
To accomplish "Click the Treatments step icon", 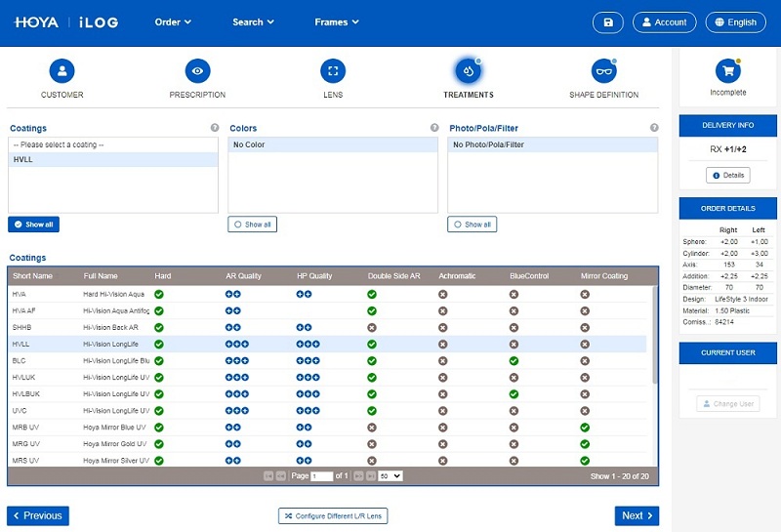I will (x=468, y=70).
